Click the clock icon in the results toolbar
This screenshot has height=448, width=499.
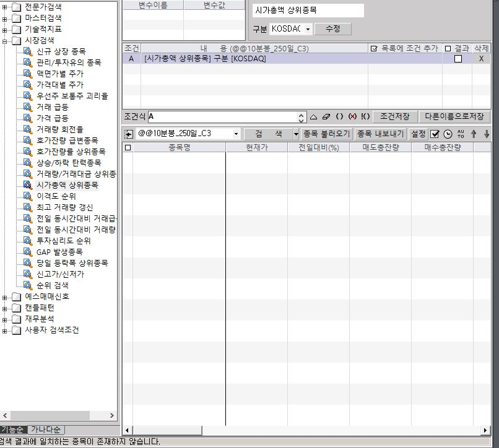pyautogui.click(x=448, y=134)
